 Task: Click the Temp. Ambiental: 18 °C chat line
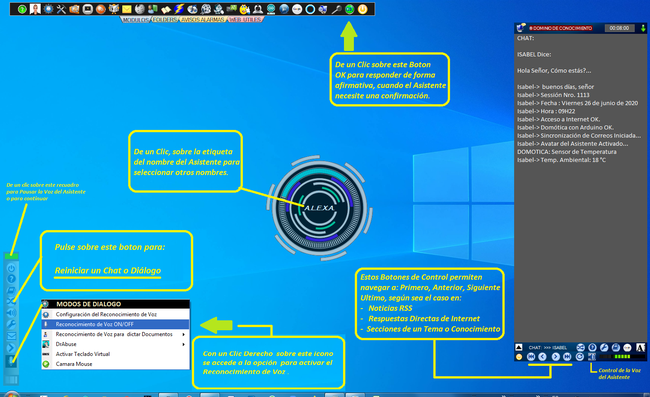coord(561,160)
